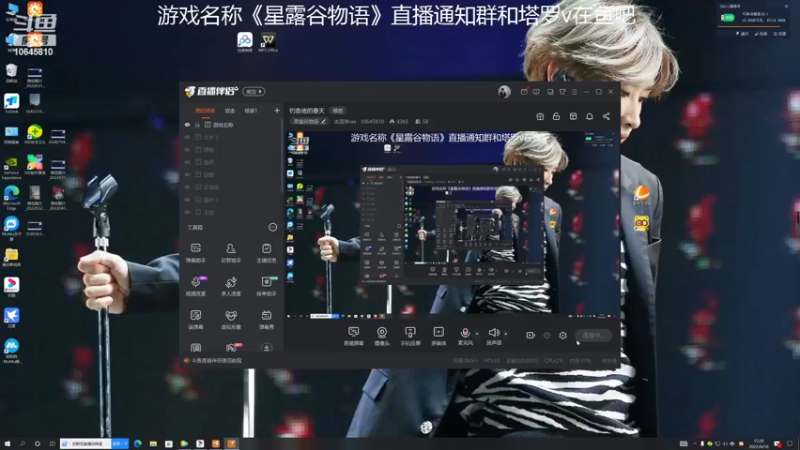Open 弹幕秀 TV-shaped tool

[266, 319]
